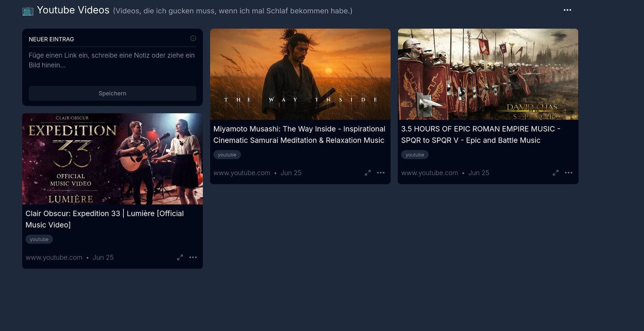
Task: Click www.youtube.com on Miyamoto Musashi card
Action: point(242,173)
